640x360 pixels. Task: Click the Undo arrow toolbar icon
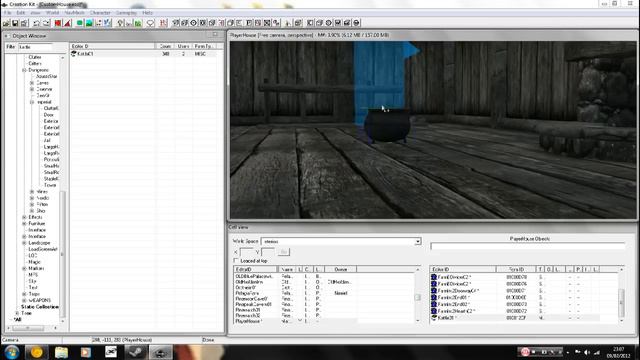(x=36, y=23)
